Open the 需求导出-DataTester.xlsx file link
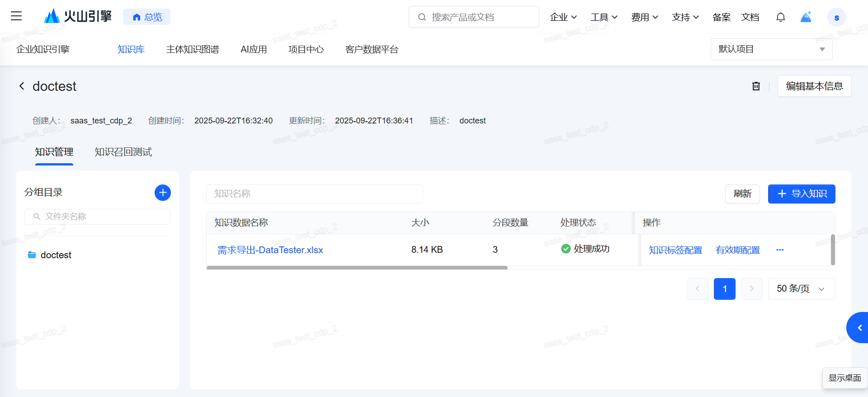 point(270,250)
